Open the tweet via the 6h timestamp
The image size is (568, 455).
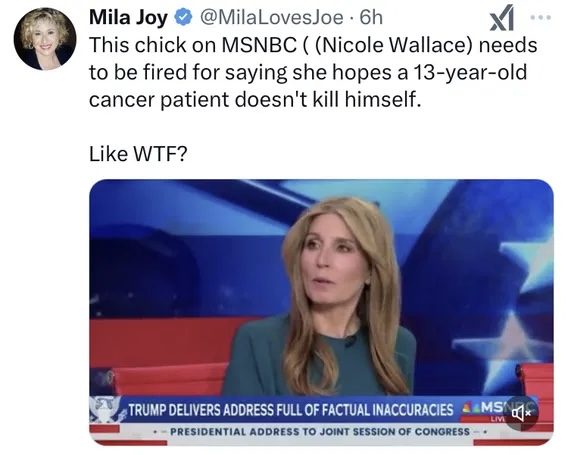(x=371, y=17)
